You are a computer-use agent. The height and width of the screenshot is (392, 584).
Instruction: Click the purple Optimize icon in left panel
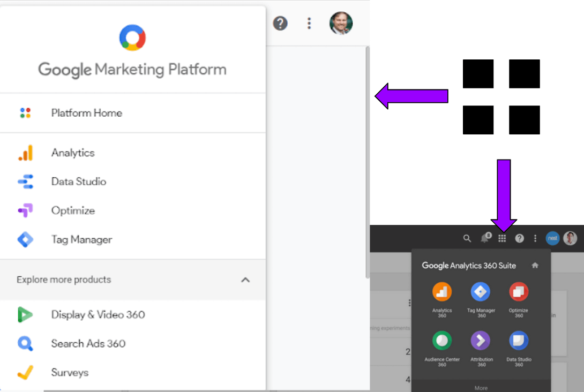coord(25,210)
